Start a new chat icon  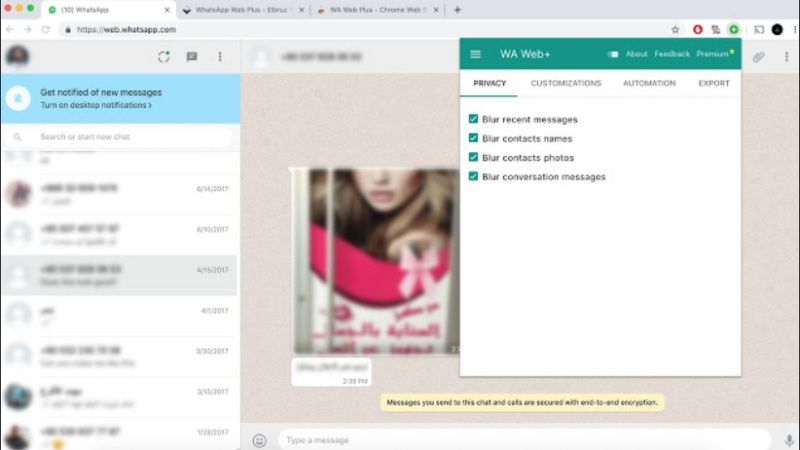pos(192,57)
